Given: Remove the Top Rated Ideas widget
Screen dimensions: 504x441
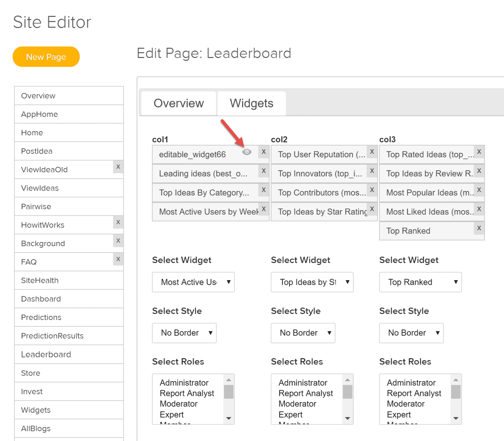Looking at the screenshot, I should click(x=479, y=152).
